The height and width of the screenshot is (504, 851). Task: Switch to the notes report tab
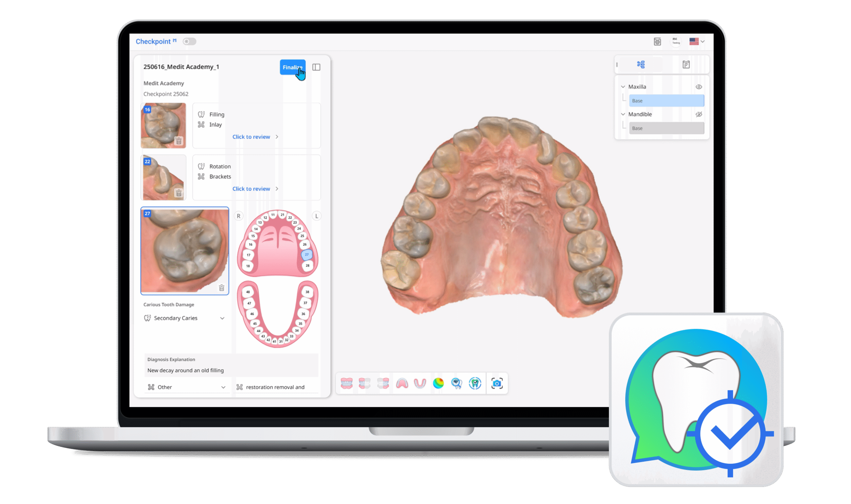pos(686,64)
